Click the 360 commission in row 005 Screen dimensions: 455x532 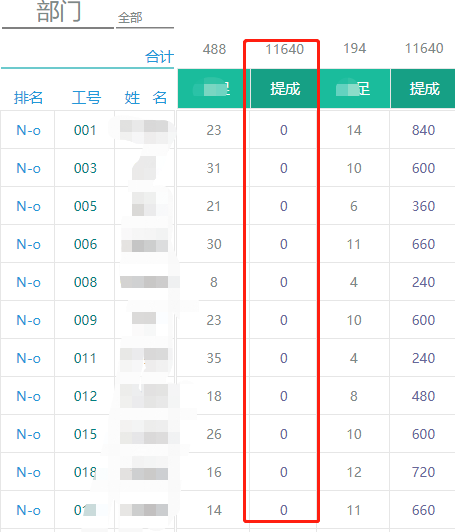click(x=423, y=206)
